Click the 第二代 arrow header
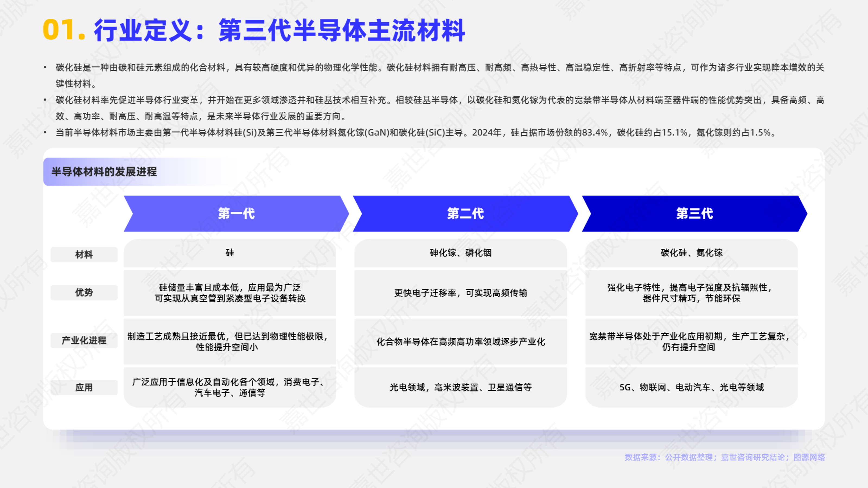The image size is (868, 488). coord(465,214)
